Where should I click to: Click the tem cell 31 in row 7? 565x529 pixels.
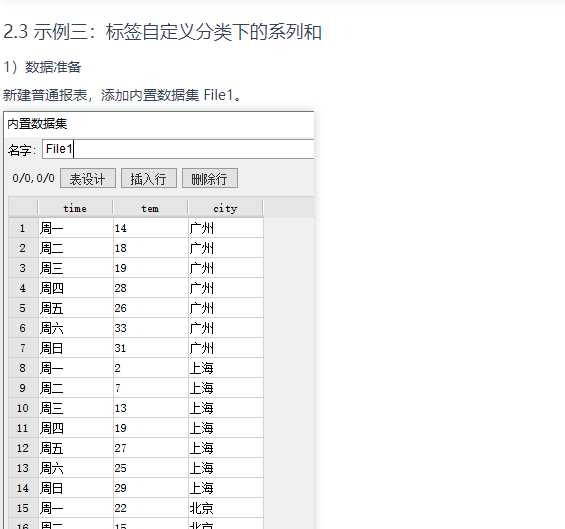pyautogui.click(x=150, y=348)
